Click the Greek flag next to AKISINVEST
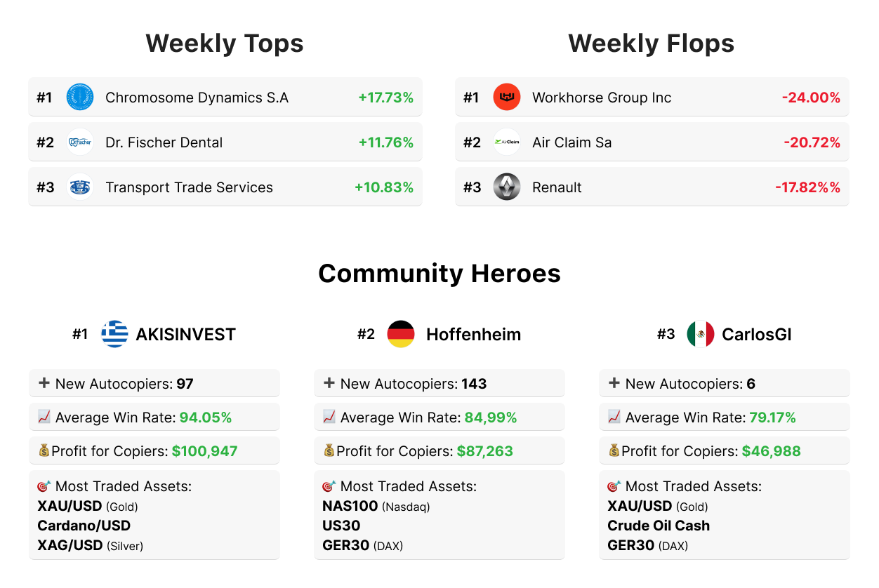Viewport: 879px width, 588px height. click(x=114, y=334)
